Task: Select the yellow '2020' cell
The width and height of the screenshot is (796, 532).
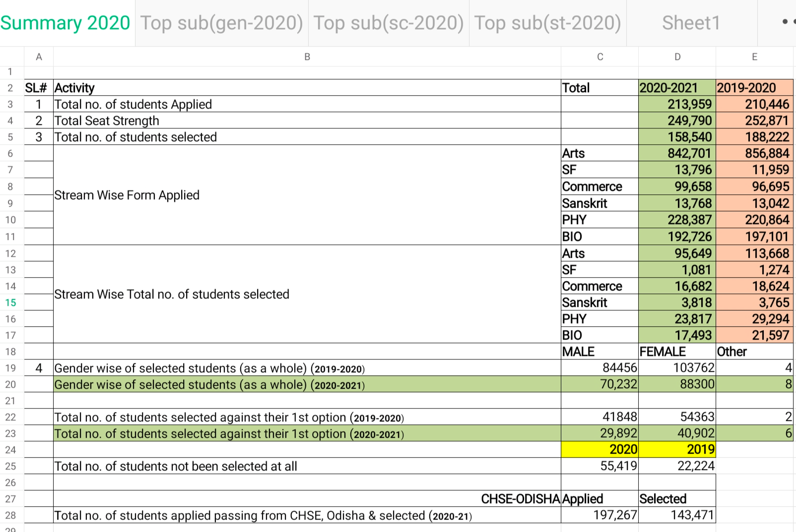Action: coord(600,450)
